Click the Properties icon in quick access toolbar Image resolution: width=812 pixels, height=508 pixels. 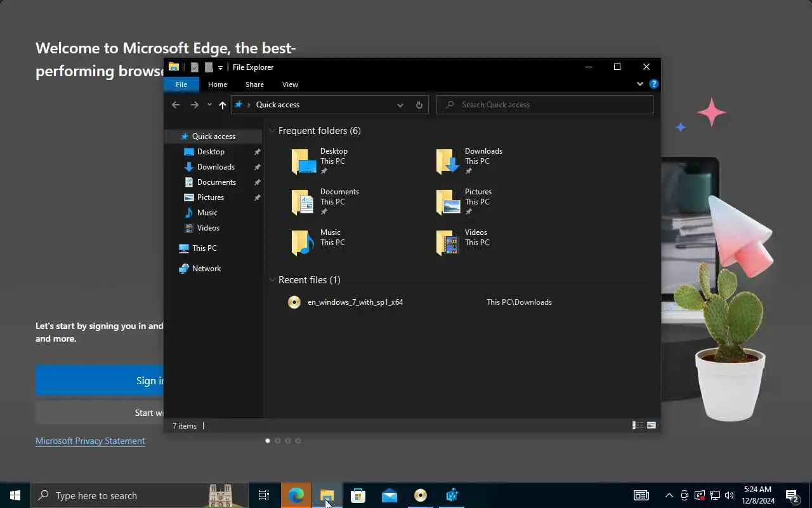click(x=195, y=67)
